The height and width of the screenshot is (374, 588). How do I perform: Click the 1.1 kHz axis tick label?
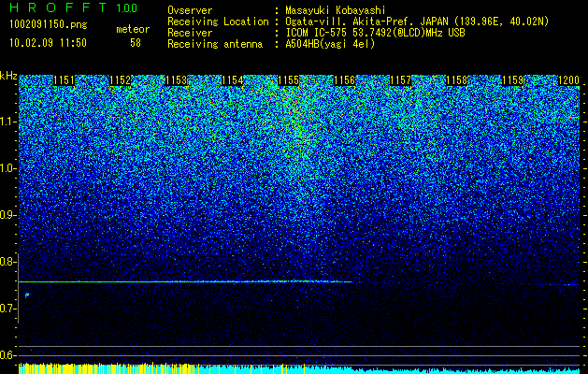tap(8, 122)
